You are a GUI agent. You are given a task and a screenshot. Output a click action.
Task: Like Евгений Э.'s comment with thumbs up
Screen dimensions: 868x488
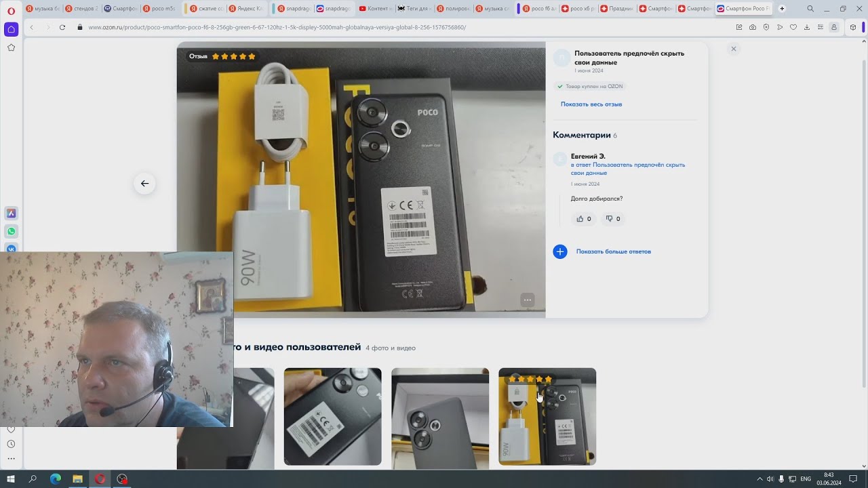[584, 218]
